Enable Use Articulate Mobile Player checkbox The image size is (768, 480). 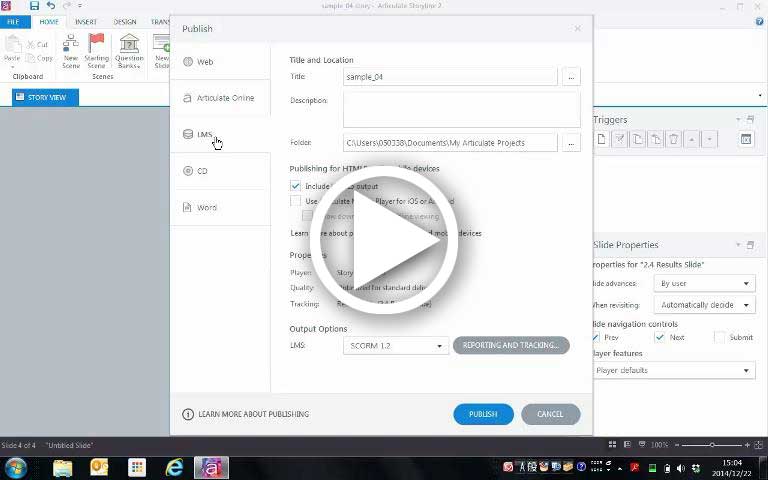click(x=295, y=201)
